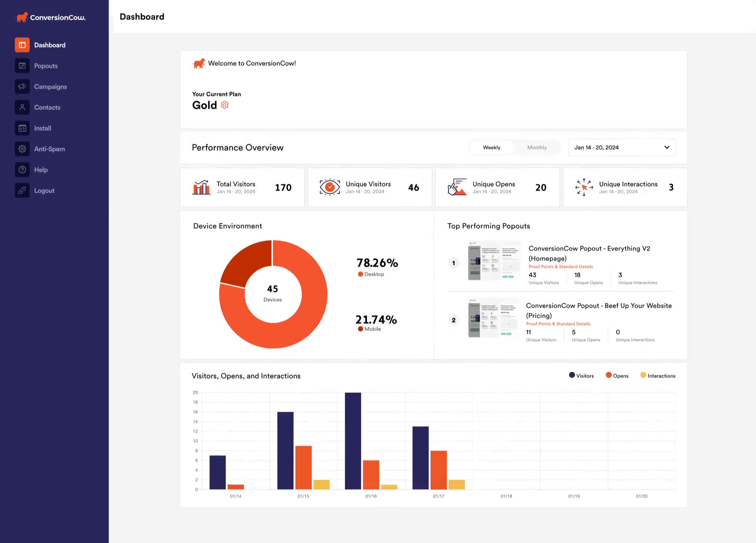This screenshot has width=756, height=543.
Task: Click the Install code icon
Action: [x=22, y=128]
